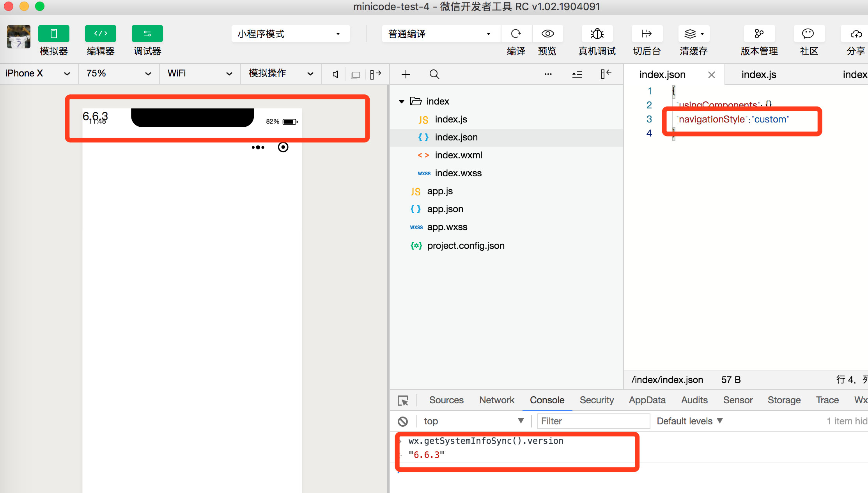This screenshot has height=493, width=868.
Task: Open the 普通编译 compile mode dropdown
Action: click(441, 34)
